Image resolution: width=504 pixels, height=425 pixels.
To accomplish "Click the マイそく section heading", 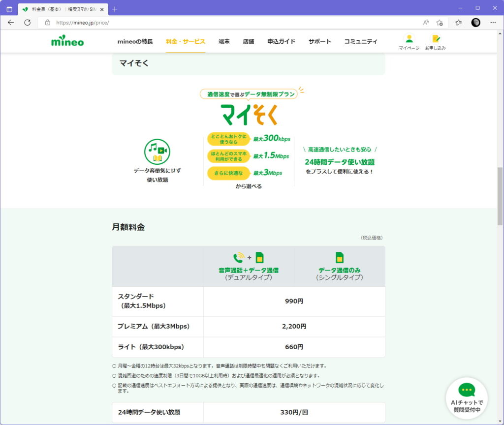I will tap(134, 63).
